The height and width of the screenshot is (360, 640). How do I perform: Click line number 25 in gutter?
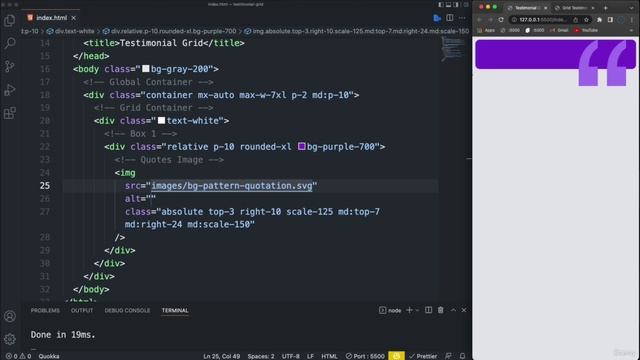(45, 186)
